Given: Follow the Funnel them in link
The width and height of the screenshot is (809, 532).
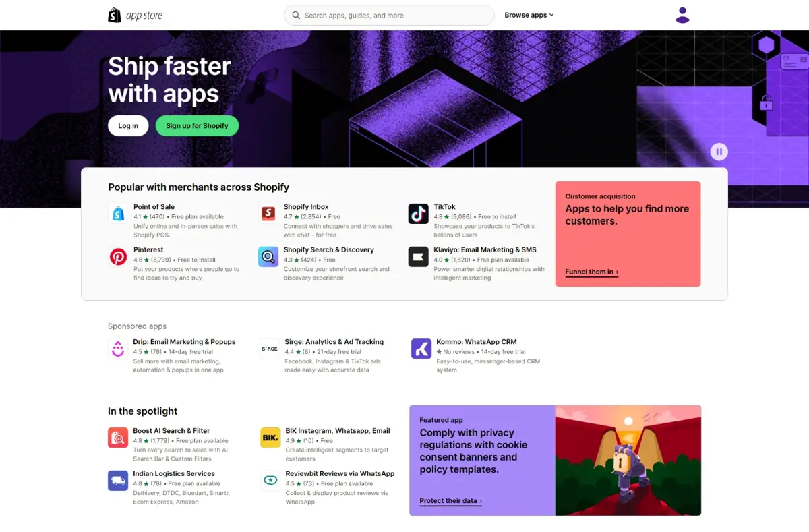Looking at the screenshot, I should [592, 272].
